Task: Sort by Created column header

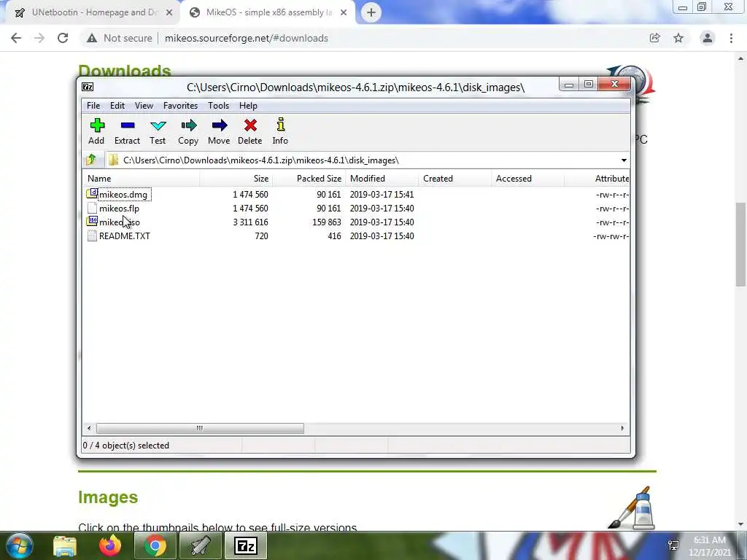Action: tap(454, 179)
